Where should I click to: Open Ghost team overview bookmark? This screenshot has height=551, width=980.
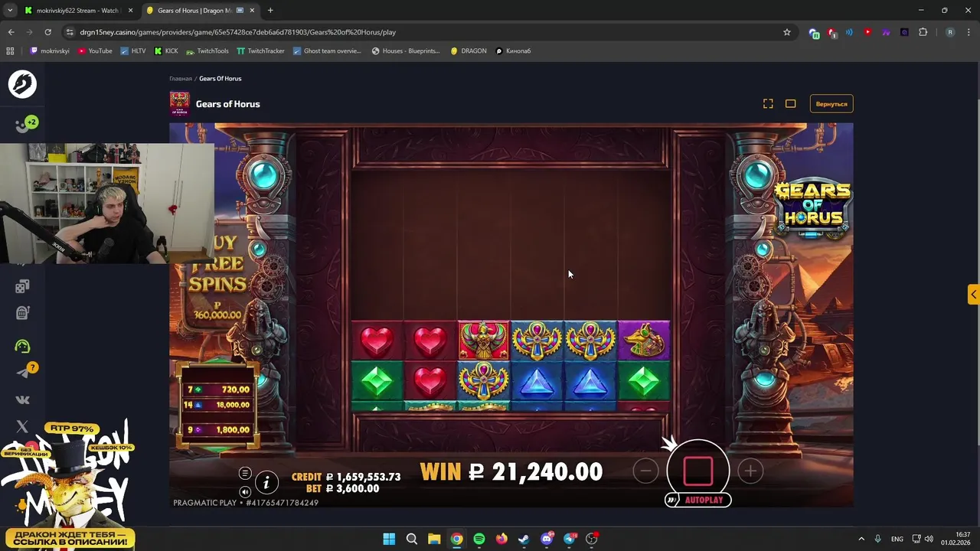[x=327, y=51]
